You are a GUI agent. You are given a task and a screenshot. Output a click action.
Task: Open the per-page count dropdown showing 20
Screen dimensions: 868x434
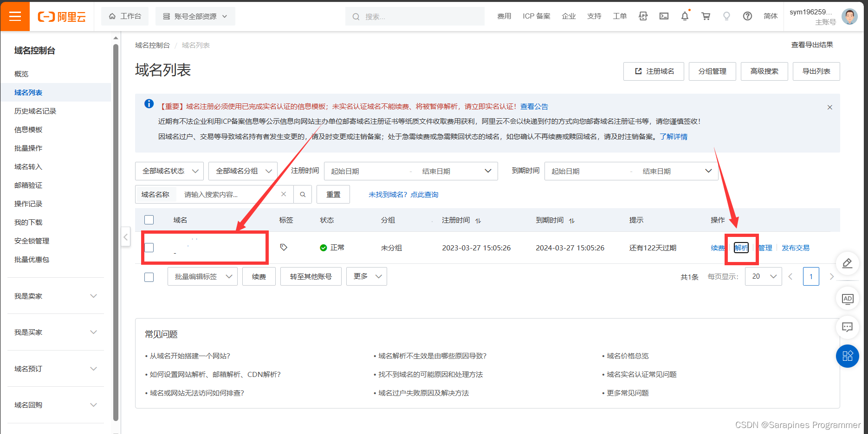[x=763, y=276]
